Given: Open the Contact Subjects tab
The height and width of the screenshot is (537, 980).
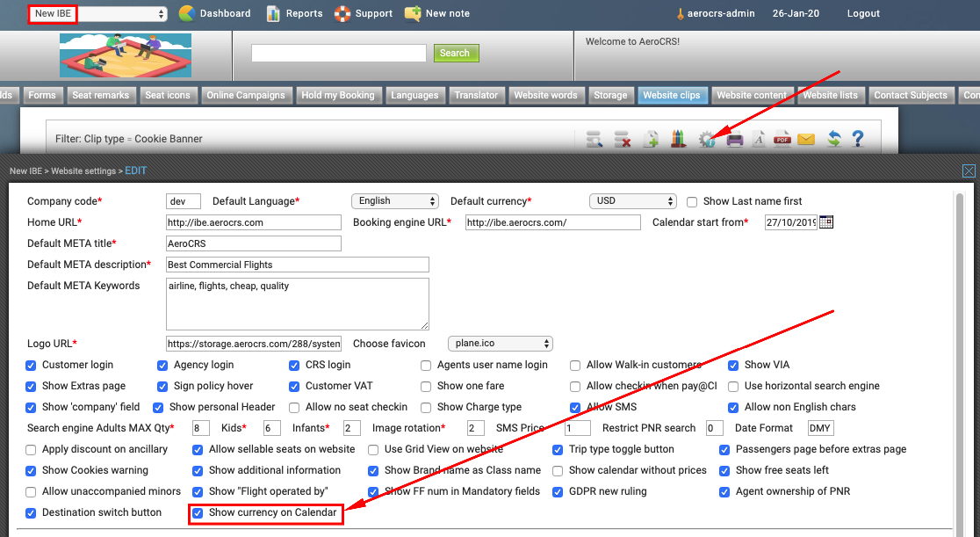Looking at the screenshot, I should point(911,95).
